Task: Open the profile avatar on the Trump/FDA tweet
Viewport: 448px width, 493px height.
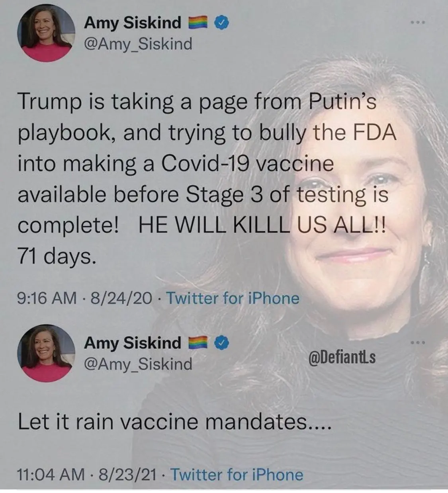Action: 46,33
